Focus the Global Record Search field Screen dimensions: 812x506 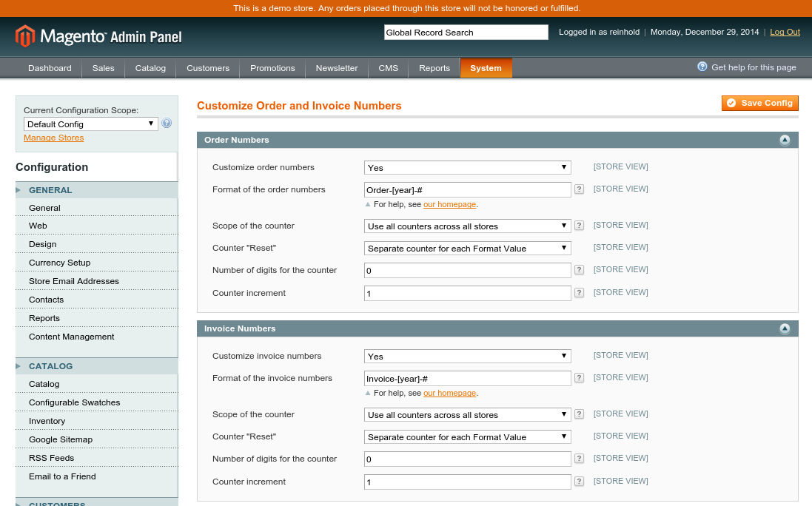click(466, 33)
